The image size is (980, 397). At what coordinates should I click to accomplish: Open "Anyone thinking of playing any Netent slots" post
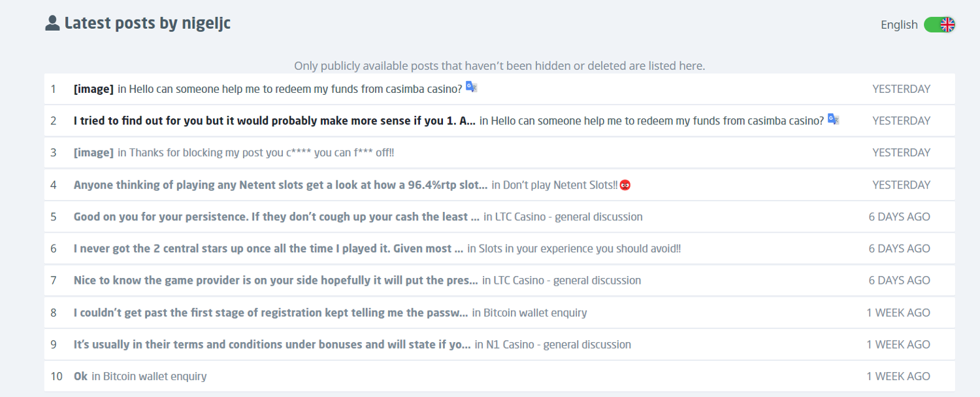[280, 185]
